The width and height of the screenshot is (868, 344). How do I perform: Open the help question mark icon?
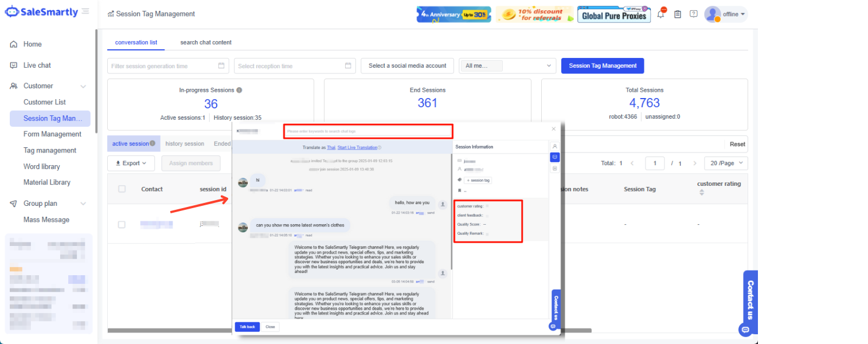pyautogui.click(x=694, y=14)
